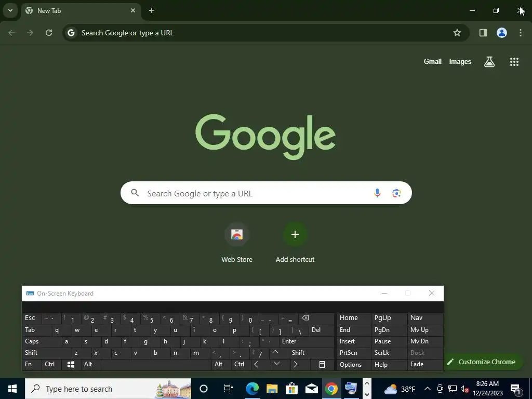Open the Windows Start menu
532x399 pixels.
12,389
